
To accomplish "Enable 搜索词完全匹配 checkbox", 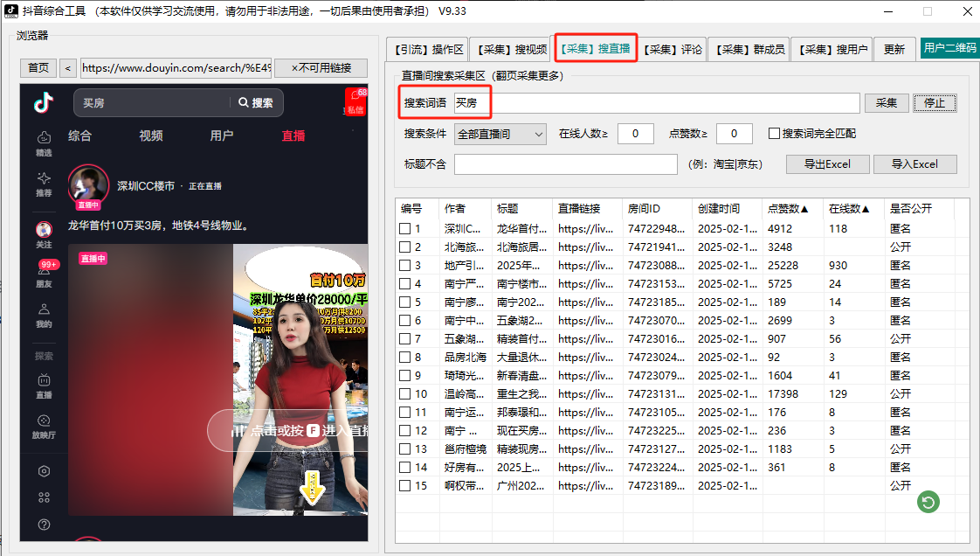I will tap(774, 134).
